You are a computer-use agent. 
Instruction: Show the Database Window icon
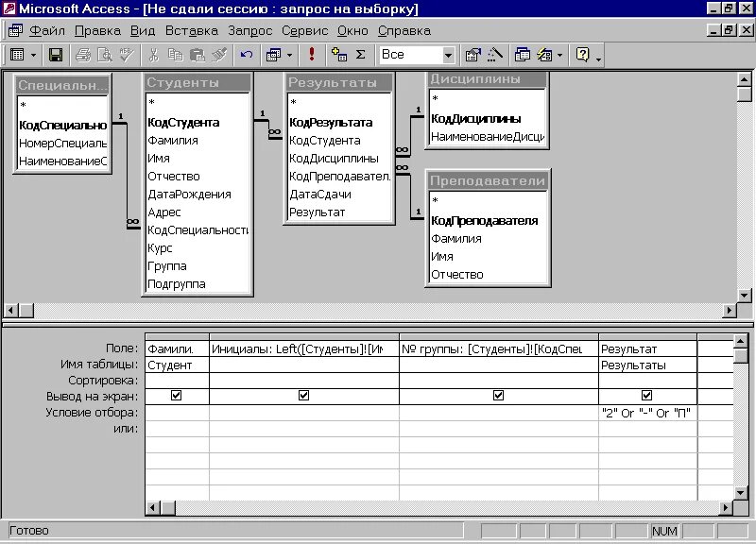(x=523, y=55)
